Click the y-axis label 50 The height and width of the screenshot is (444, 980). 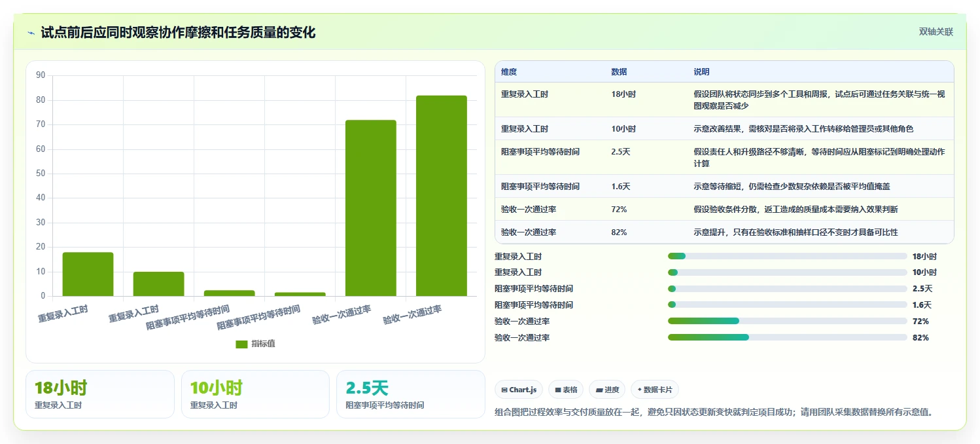click(x=41, y=174)
